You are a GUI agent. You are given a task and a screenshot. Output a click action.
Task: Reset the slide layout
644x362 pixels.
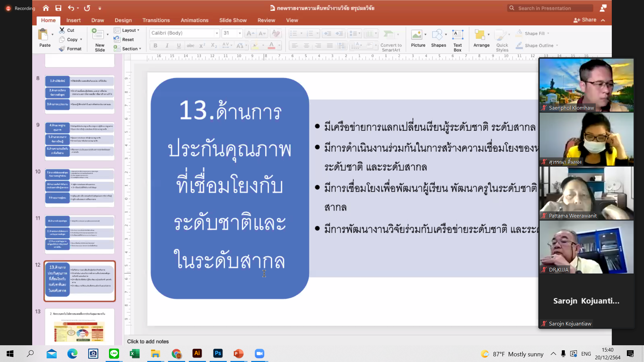pyautogui.click(x=124, y=39)
